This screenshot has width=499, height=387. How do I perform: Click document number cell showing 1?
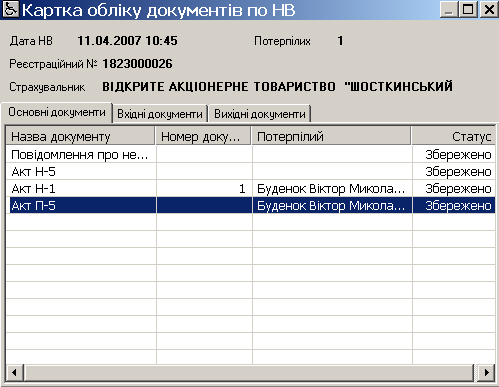pos(204,189)
